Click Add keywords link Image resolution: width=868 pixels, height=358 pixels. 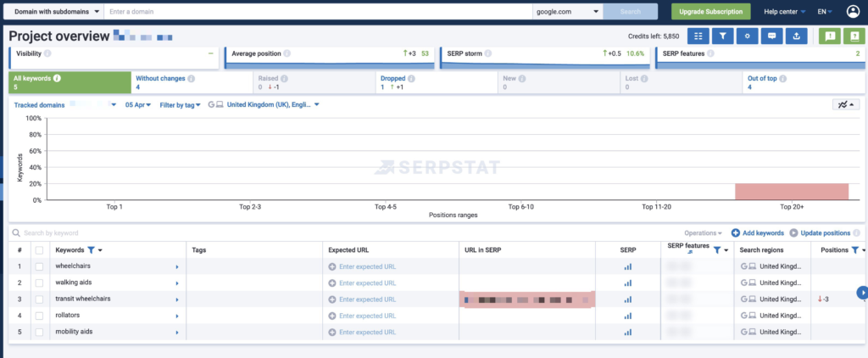757,233
